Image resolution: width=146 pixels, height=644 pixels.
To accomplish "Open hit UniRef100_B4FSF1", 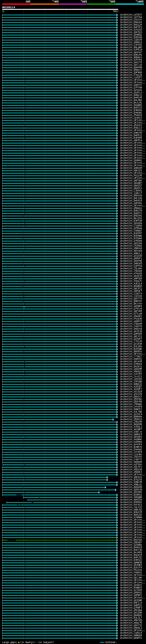I will pos(131,27).
